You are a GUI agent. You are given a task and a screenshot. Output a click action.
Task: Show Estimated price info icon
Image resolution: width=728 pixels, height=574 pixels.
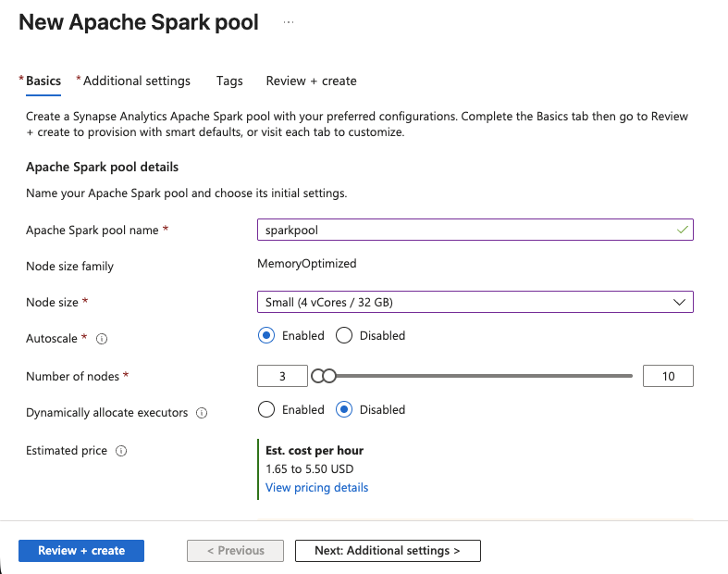[x=121, y=451]
